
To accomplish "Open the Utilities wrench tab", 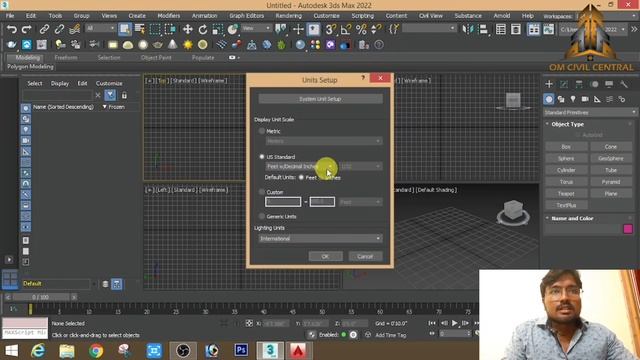I will [624, 84].
